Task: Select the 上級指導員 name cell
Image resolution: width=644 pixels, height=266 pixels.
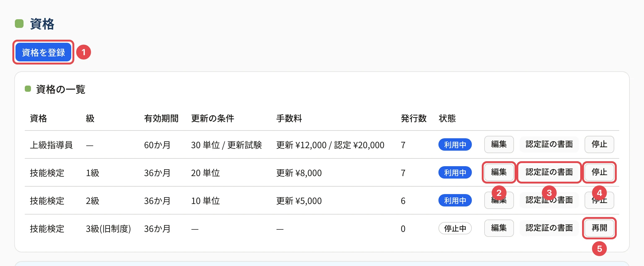Action: coord(51,145)
